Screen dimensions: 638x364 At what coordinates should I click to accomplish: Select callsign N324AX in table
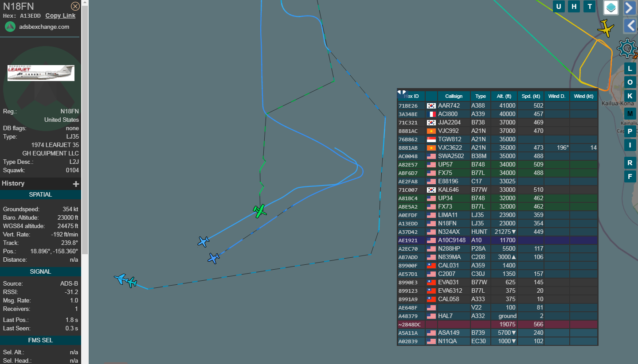pos(449,232)
